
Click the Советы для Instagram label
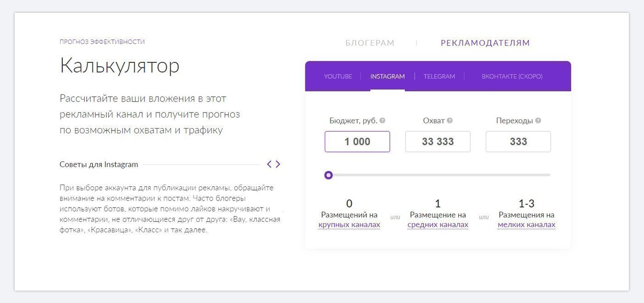[99, 164]
